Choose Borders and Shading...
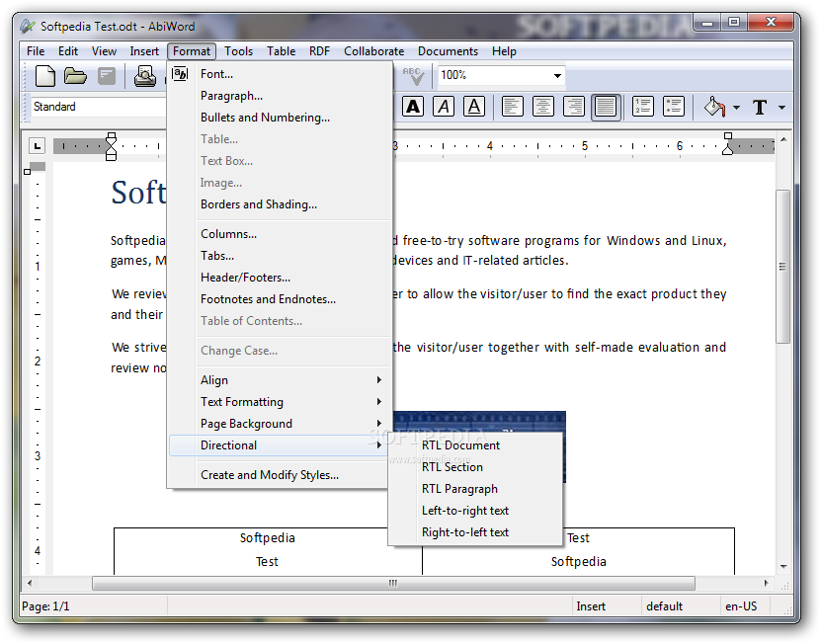 pos(281,204)
